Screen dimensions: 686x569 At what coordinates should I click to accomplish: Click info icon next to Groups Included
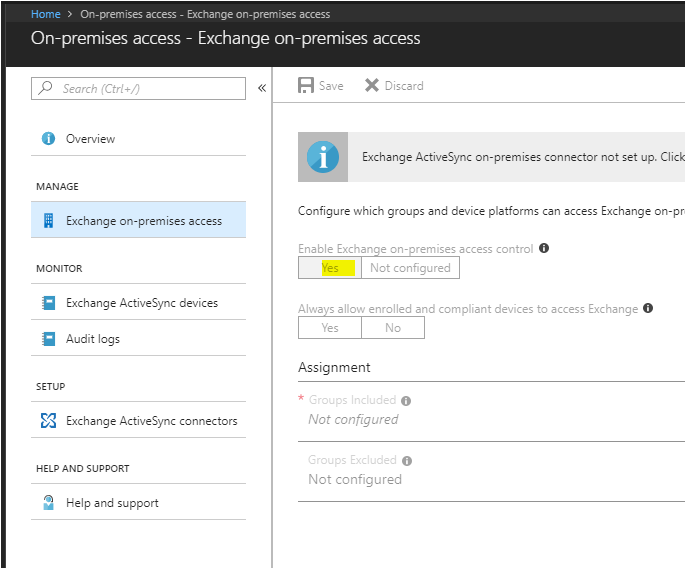click(x=406, y=401)
